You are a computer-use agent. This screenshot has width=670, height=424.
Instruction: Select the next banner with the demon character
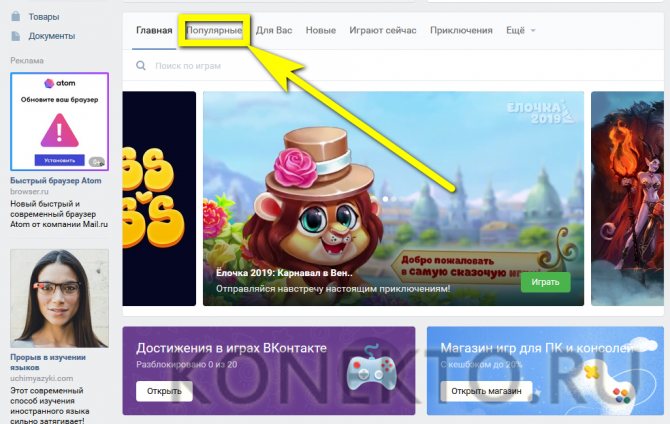627,198
